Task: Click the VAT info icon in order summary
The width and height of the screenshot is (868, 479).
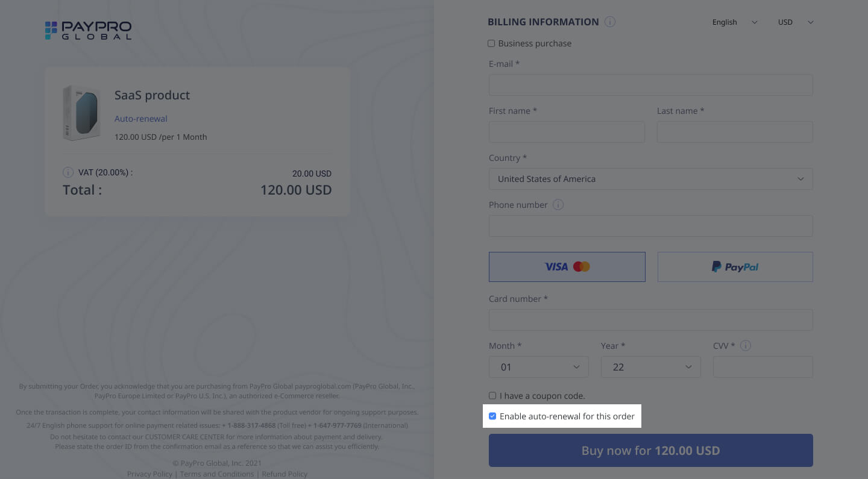Action: [68, 172]
